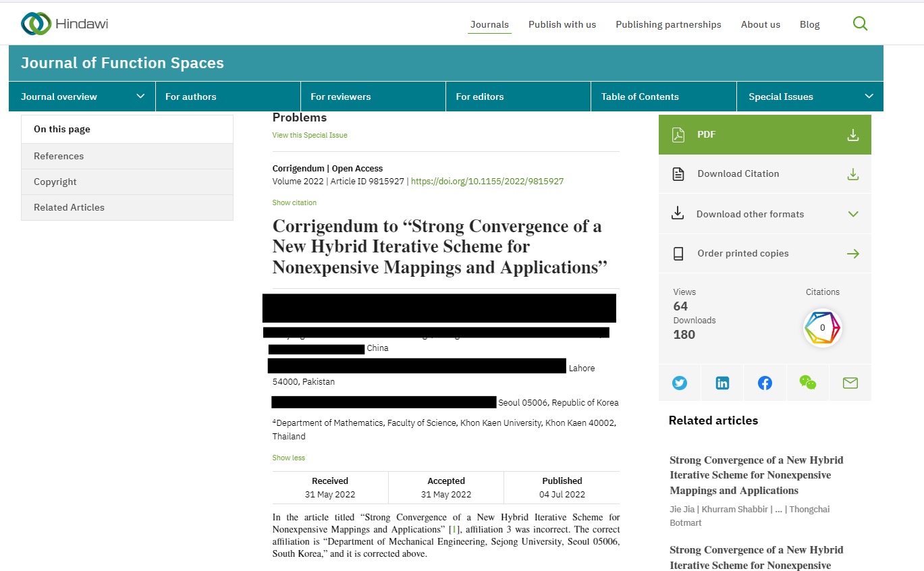Expand Download other formats options

click(x=765, y=214)
